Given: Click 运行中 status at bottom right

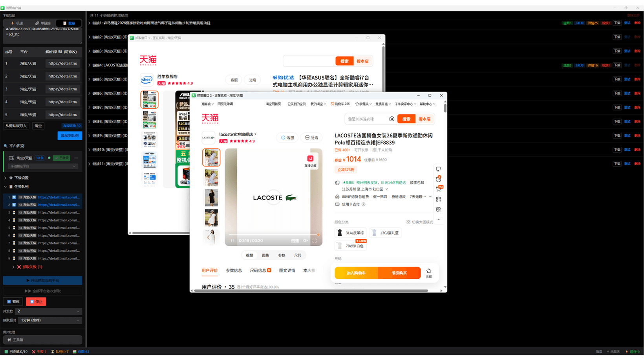Looking at the screenshot, I should tap(633, 352).
